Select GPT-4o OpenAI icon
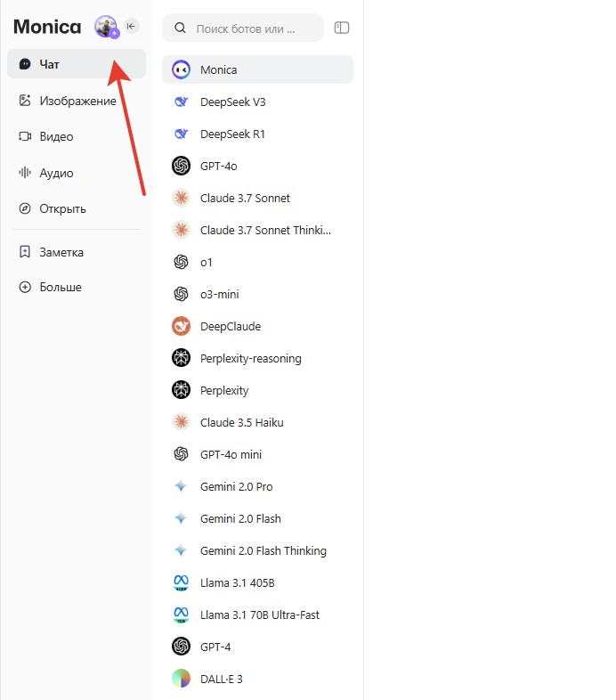 (182, 166)
